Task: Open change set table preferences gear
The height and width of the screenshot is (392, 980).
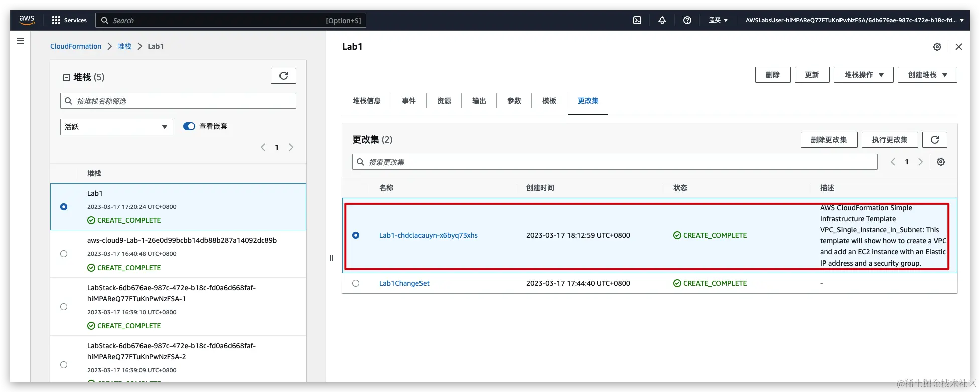Action: pyautogui.click(x=941, y=162)
